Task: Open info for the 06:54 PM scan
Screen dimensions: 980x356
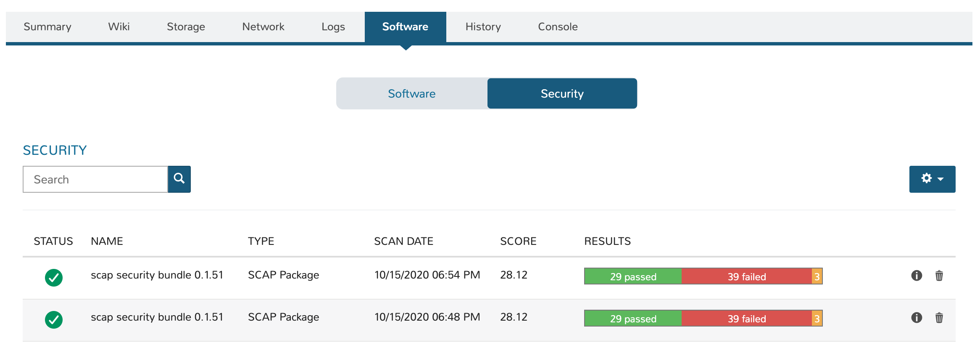Action: click(917, 276)
